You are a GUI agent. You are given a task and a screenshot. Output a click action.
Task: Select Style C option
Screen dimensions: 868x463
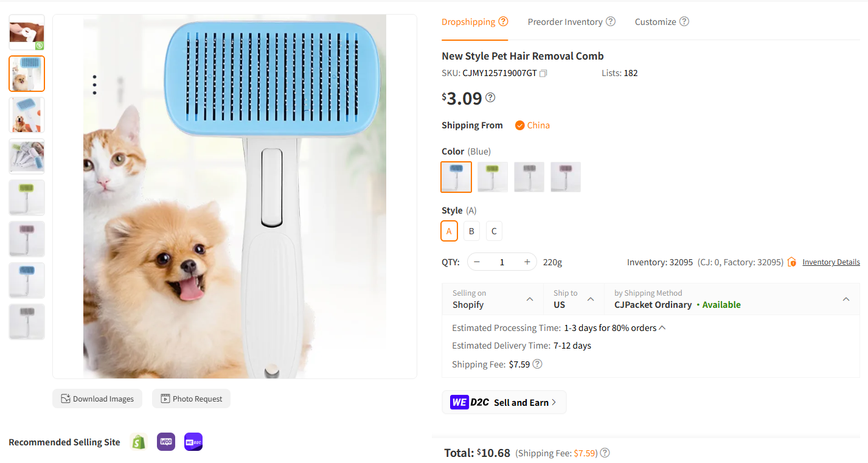point(494,231)
